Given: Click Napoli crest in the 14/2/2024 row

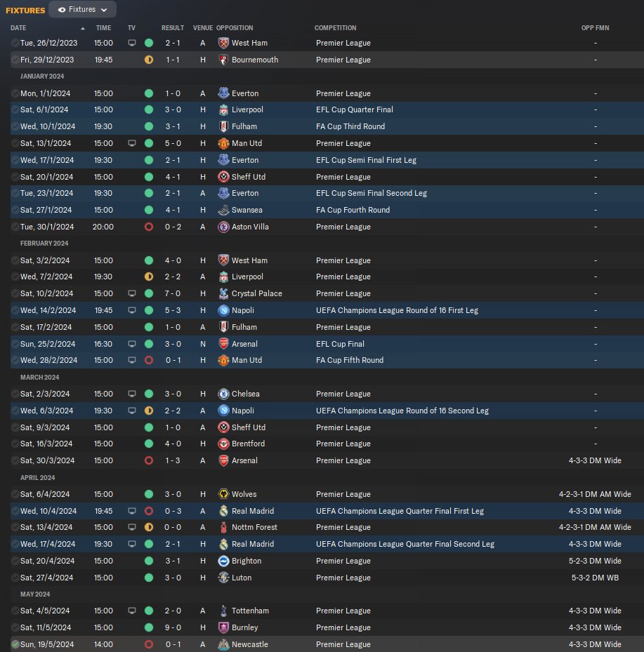Looking at the screenshot, I should 223,310.
